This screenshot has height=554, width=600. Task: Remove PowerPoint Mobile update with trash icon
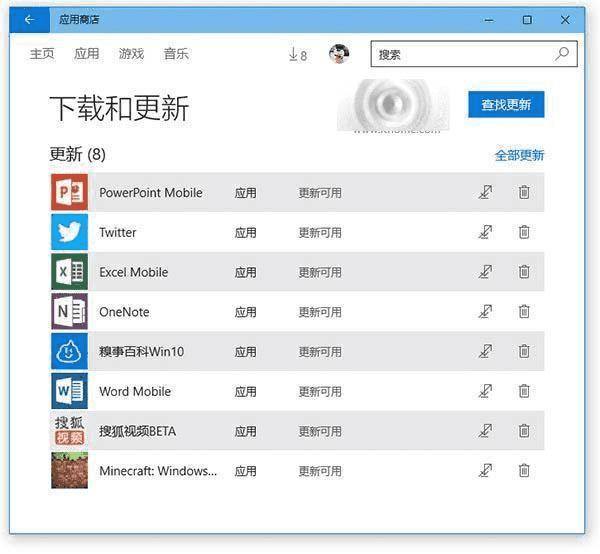(x=524, y=192)
